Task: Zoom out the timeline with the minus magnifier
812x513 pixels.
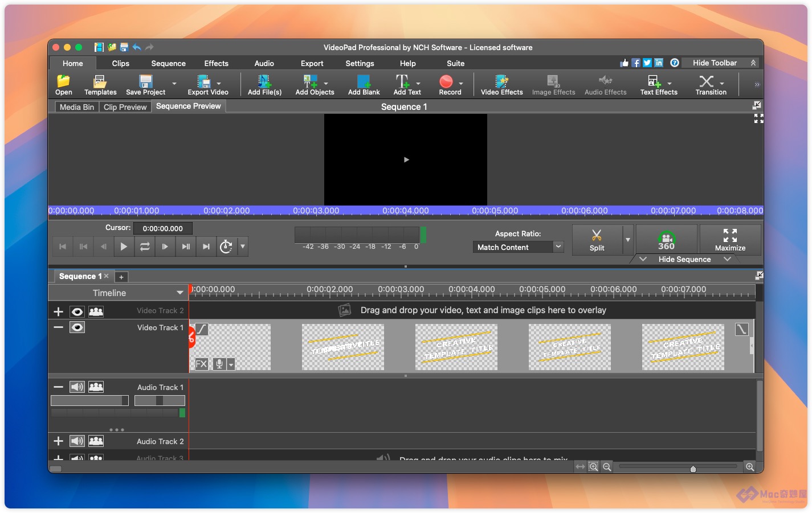Action: point(607,466)
